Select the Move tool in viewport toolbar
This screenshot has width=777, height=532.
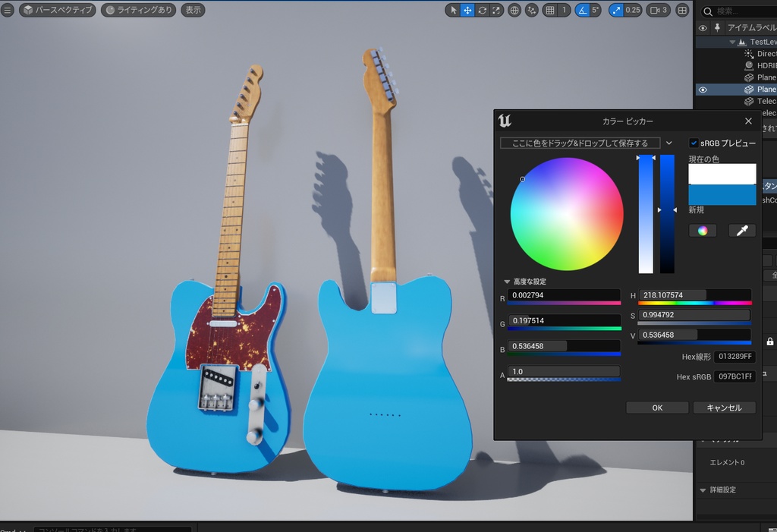coord(468,11)
